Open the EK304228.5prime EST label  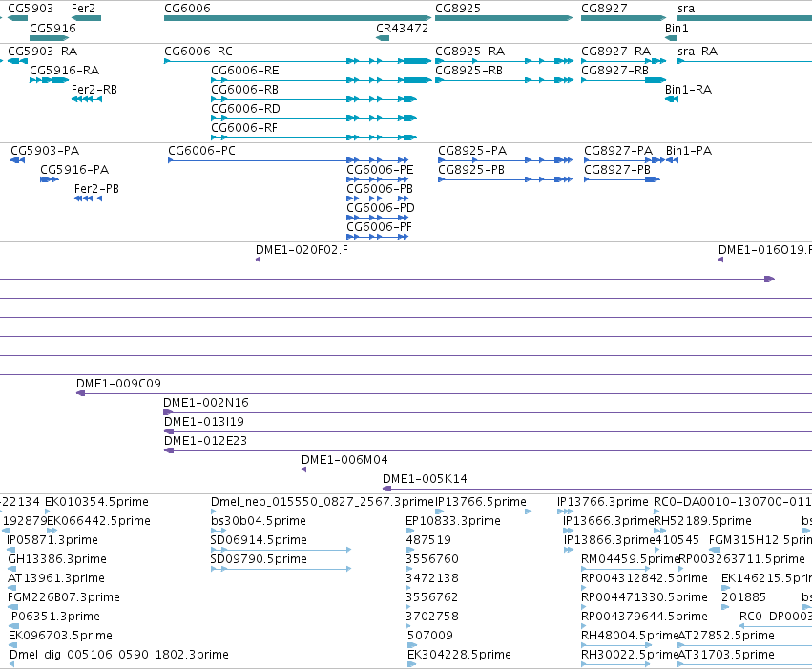[459, 655]
